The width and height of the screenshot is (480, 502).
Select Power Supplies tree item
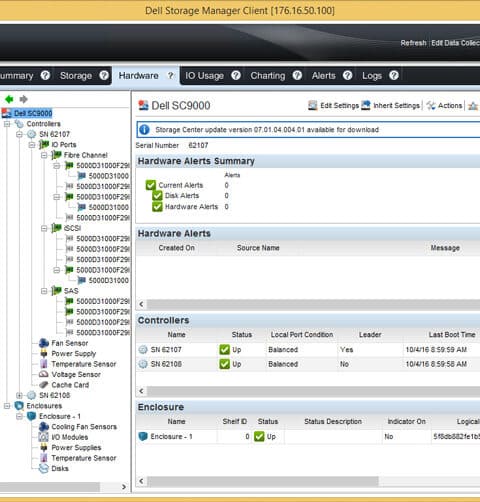(76, 447)
